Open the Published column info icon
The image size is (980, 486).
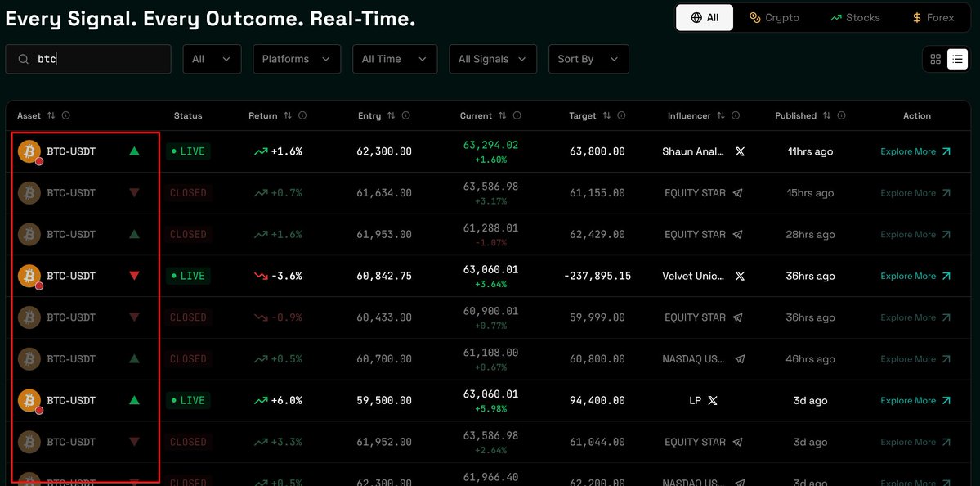coord(841,115)
